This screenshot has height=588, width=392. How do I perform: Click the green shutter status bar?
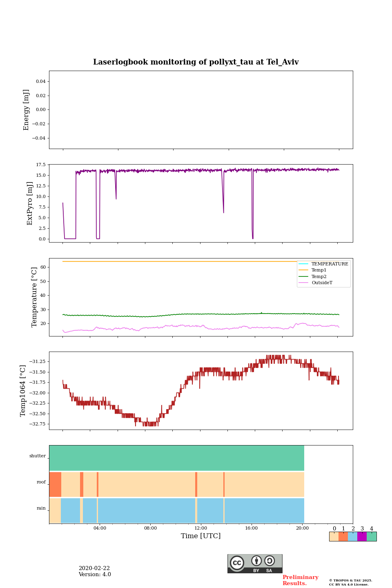click(x=177, y=458)
